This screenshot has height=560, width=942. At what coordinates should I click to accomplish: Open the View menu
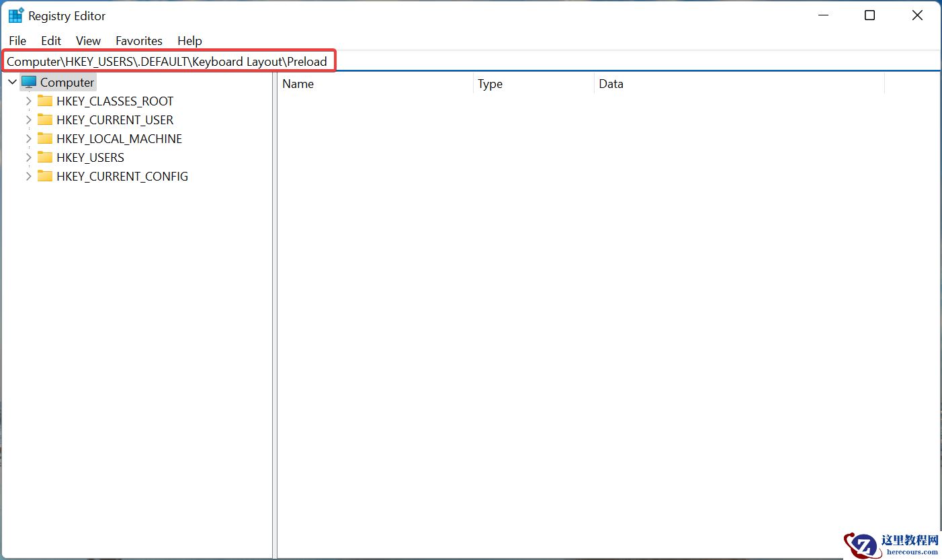point(88,41)
